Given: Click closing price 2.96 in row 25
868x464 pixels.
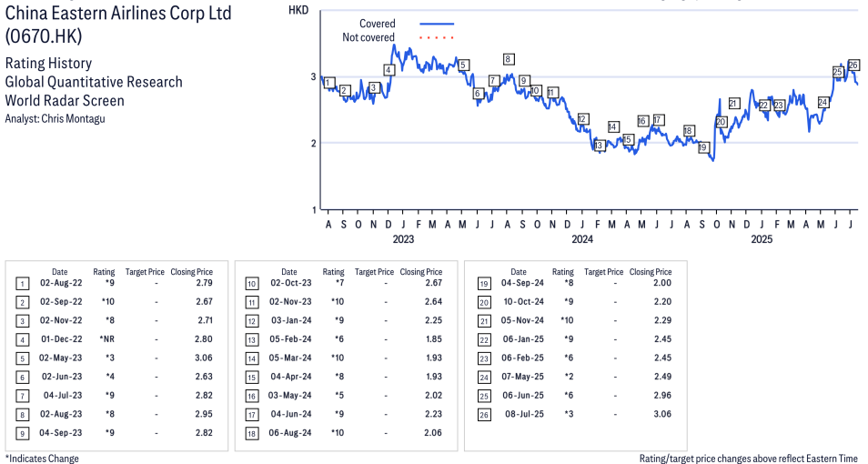Looking at the screenshot, I should [662, 396].
